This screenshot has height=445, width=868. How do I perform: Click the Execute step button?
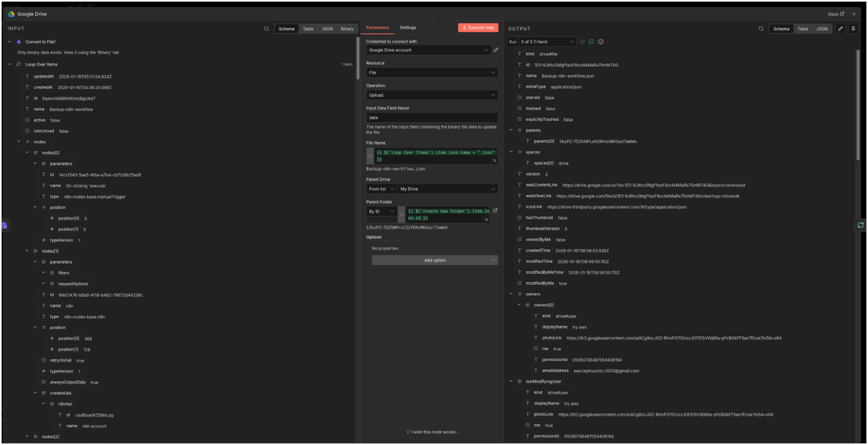(478, 28)
